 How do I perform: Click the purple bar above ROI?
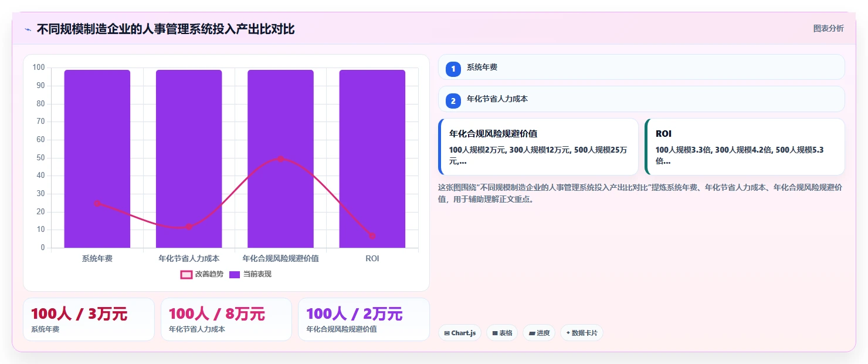click(372, 159)
